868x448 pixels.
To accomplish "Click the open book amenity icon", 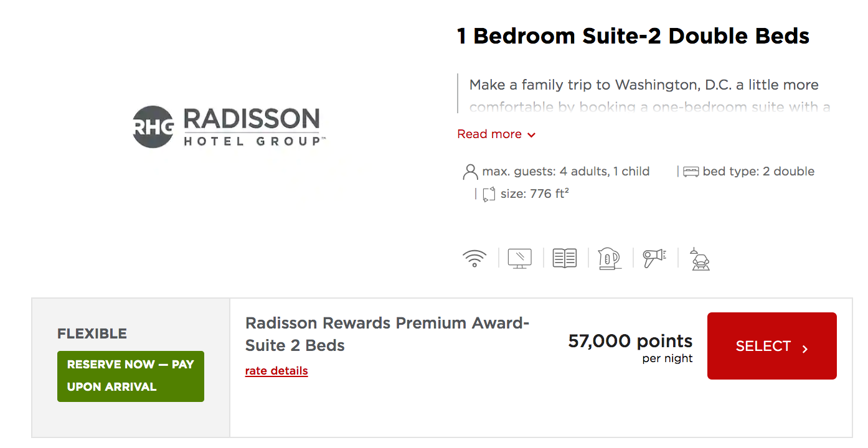I will pyautogui.click(x=565, y=258).
